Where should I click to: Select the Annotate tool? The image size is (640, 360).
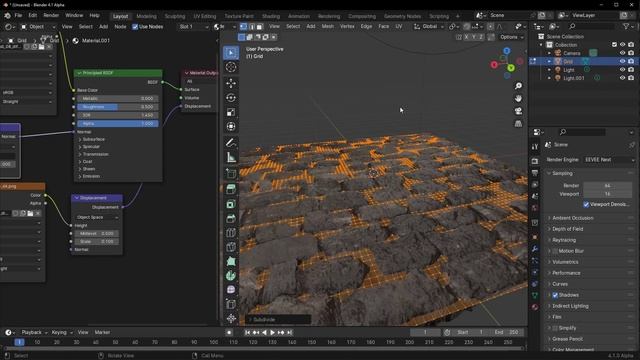point(231,143)
